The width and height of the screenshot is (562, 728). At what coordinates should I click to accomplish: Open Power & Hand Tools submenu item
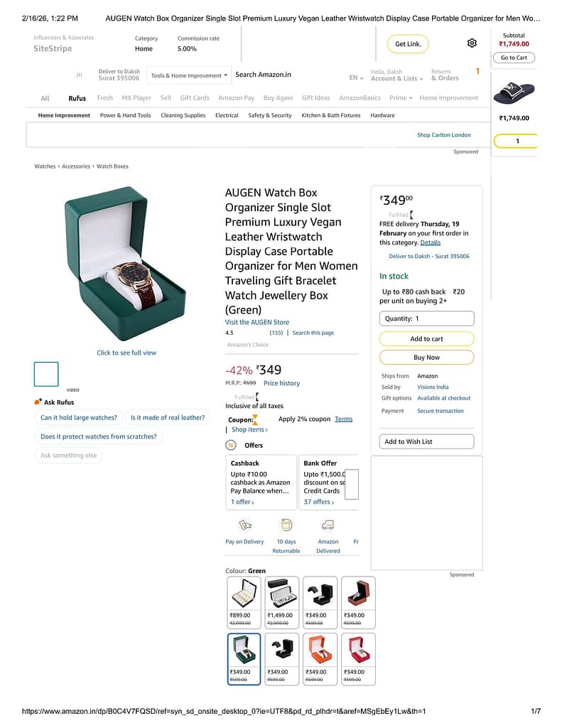click(125, 115)
